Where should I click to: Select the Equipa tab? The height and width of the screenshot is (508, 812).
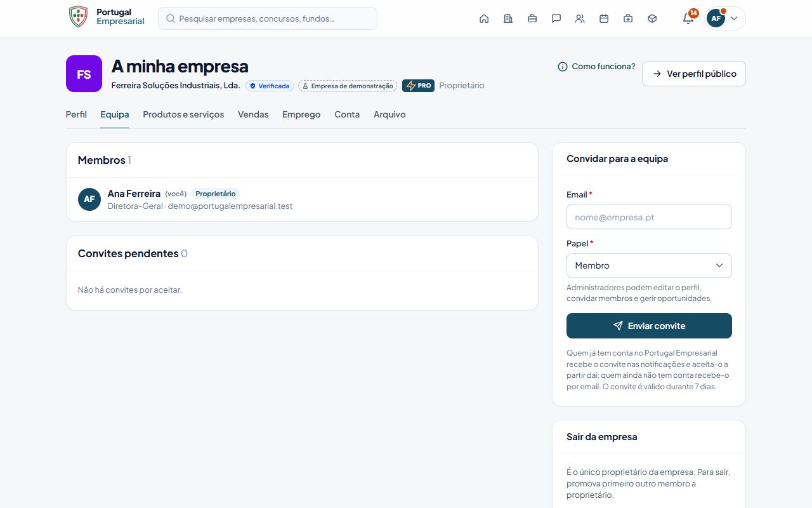point(115,115)
